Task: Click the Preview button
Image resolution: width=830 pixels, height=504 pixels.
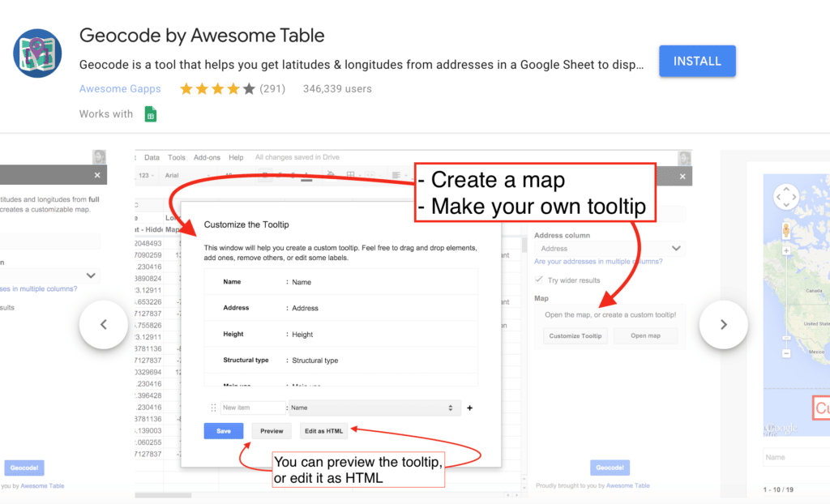Action: coord(272,431)
